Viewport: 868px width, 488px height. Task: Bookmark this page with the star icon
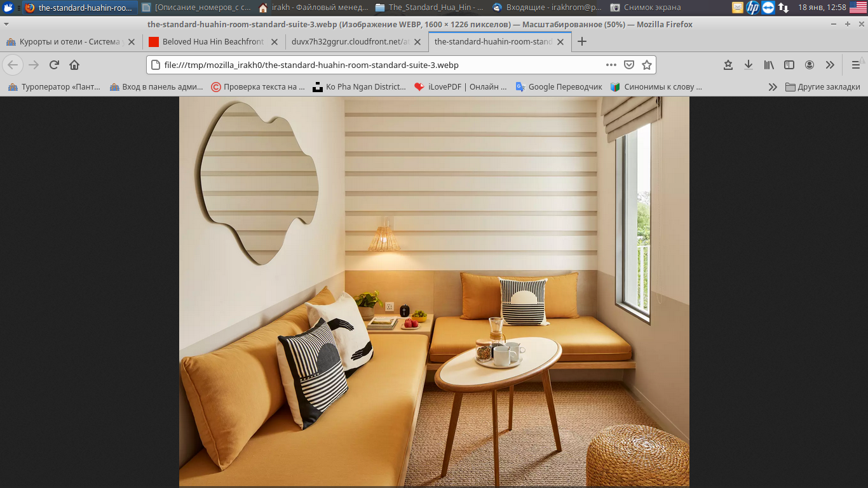pyautogui.click(x=647, y=65)
